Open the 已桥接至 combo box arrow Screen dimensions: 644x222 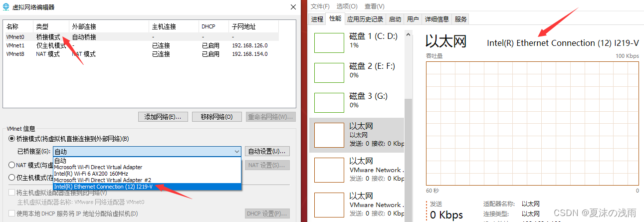point(236,152)
